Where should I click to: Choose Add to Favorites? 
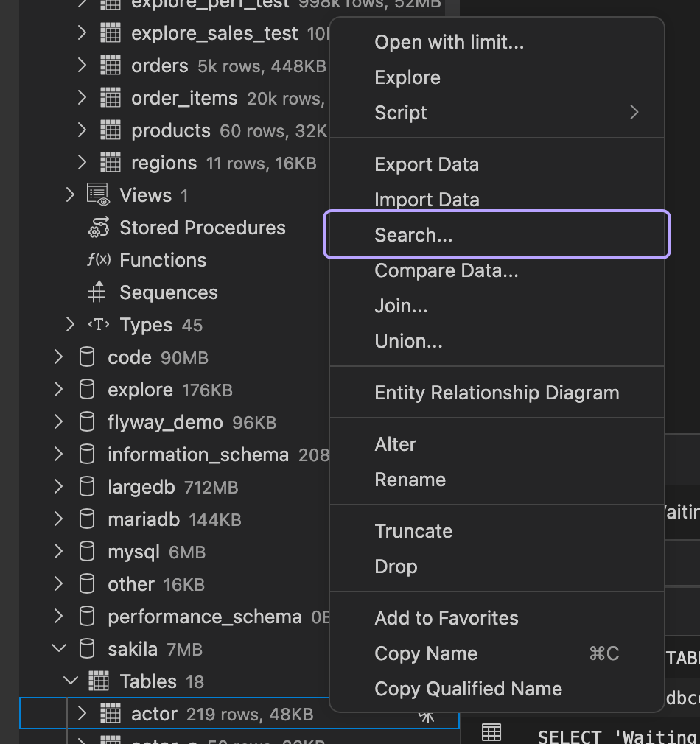[497, 618]
